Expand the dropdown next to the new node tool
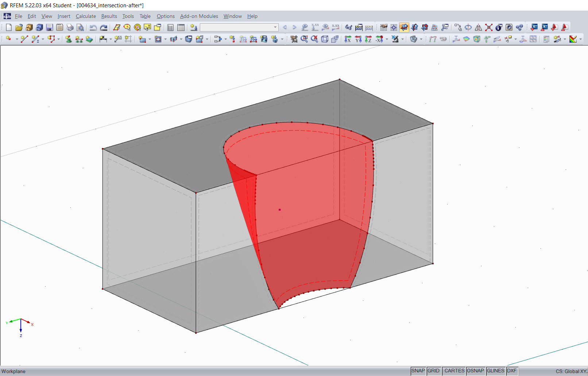The image size is (588, 376). [16, 39]
